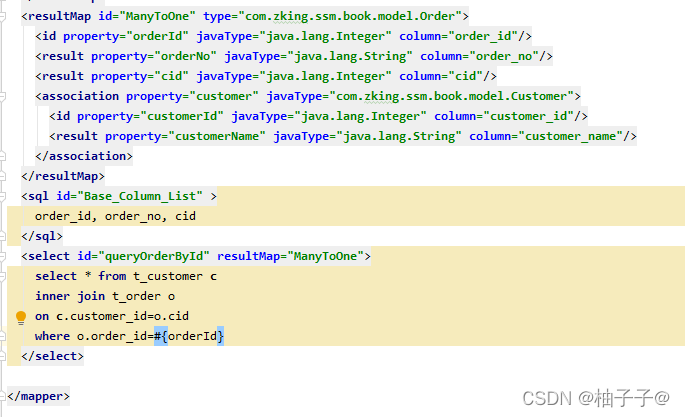The image size is (685, 417).
Task: Click the "customerId" property value
Action: pyautogui.click(x=182, y=117)
